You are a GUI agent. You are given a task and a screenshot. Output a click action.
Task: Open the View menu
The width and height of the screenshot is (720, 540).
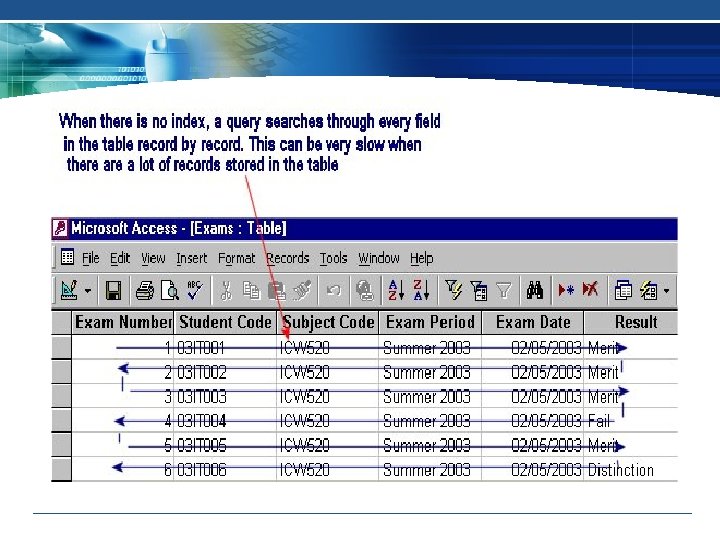153,259
